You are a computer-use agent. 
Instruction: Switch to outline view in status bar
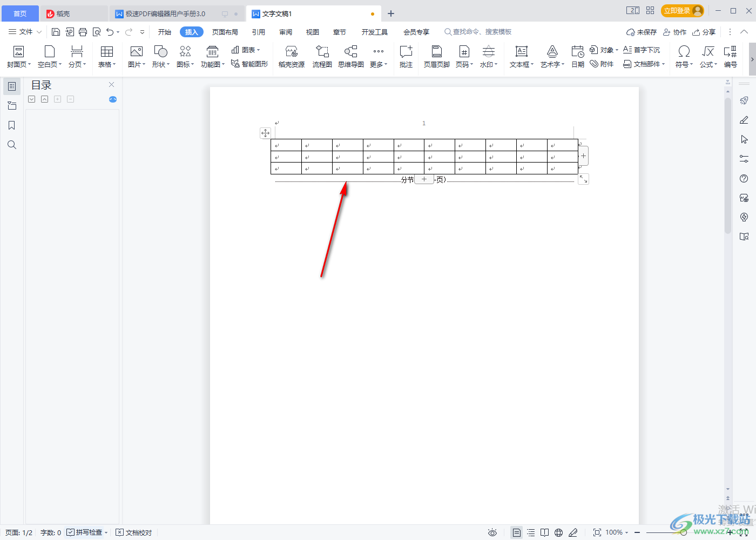coord(531,532)
